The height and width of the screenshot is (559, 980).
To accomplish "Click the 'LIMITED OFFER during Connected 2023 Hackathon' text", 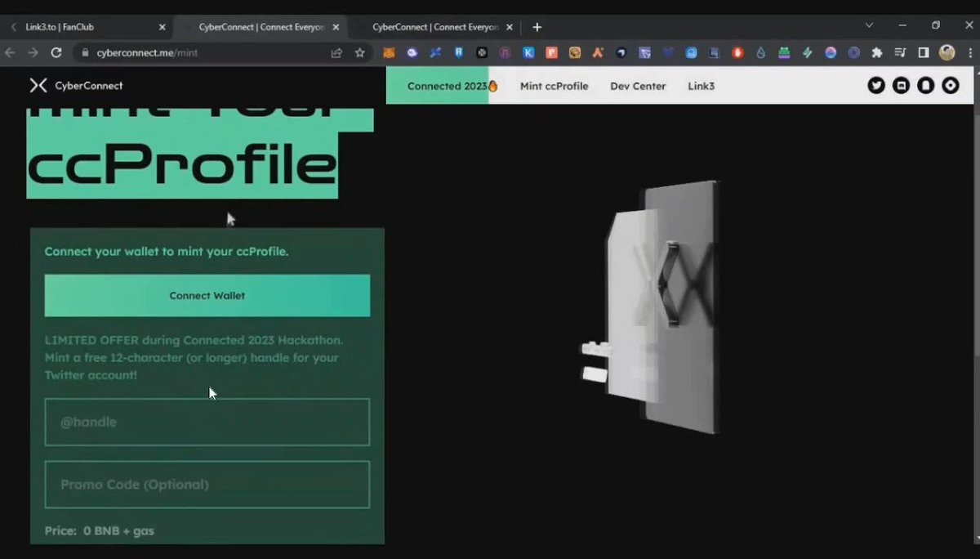I will point(194,340).
